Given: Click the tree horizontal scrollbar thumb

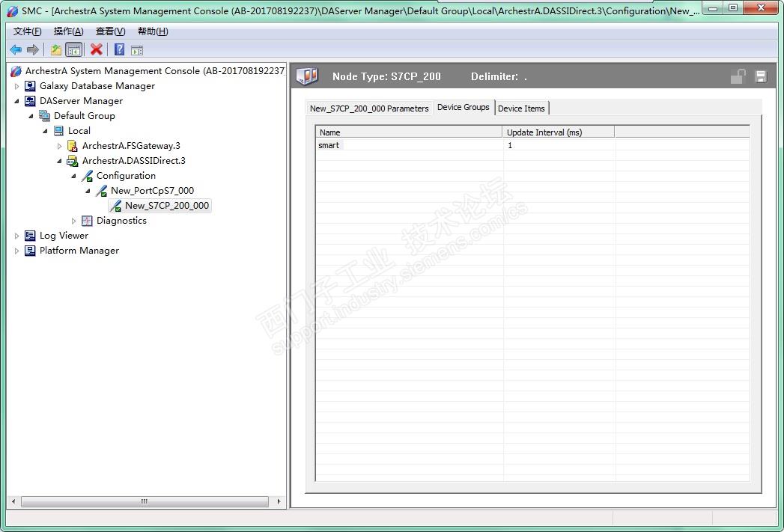Looking at the screenshot, I should click(145, 501).
